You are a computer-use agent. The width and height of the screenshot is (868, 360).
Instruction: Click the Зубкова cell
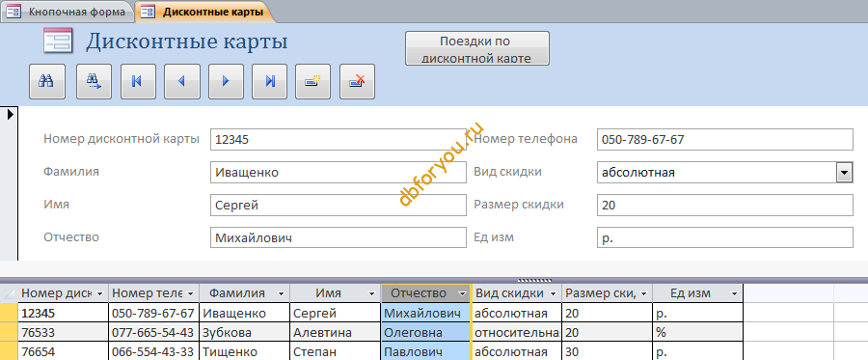(x=245, y=332)
